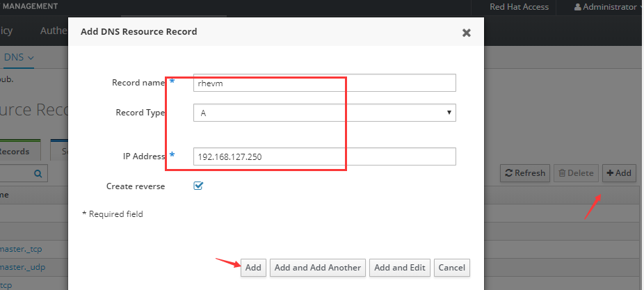Click Add and Add Another
This screenshot has height=290, width=644.
point(318,268)
